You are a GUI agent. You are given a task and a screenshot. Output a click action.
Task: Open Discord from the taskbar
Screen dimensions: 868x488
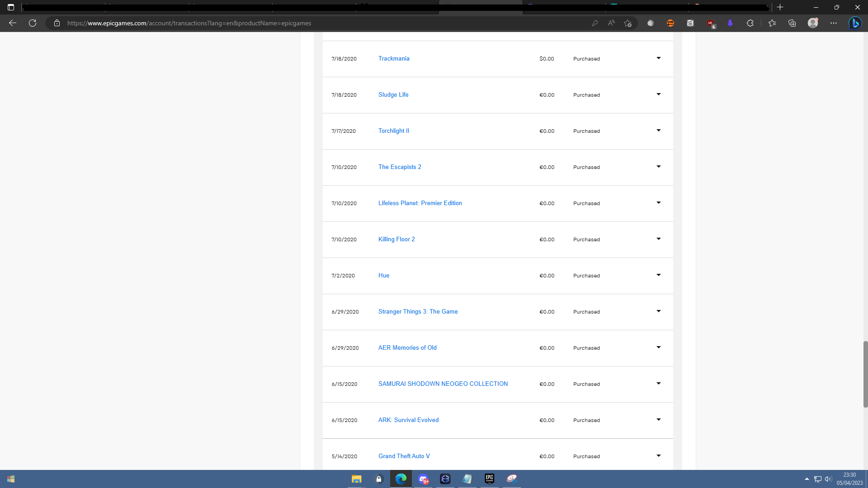pos(423,479)
